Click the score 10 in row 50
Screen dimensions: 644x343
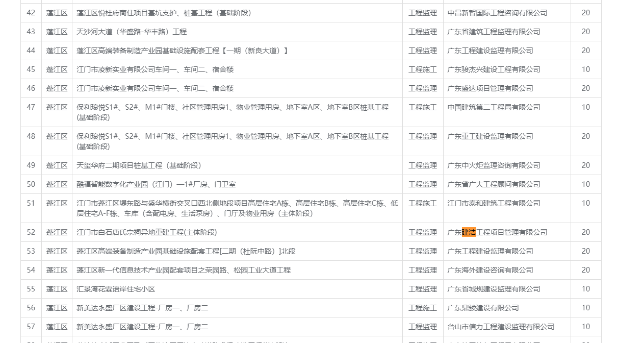[x=586, y=184]
